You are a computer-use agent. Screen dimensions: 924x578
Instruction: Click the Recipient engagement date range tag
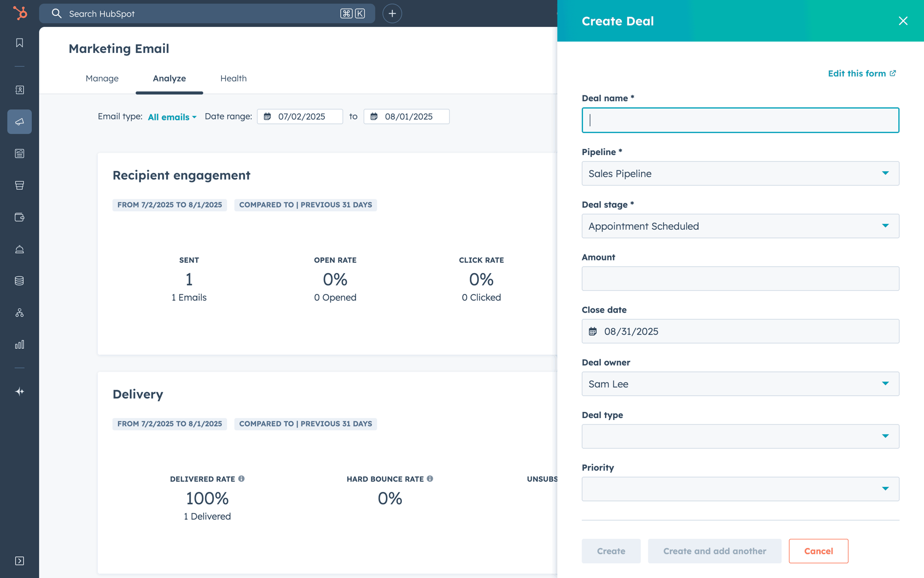[x=169, y=205]
